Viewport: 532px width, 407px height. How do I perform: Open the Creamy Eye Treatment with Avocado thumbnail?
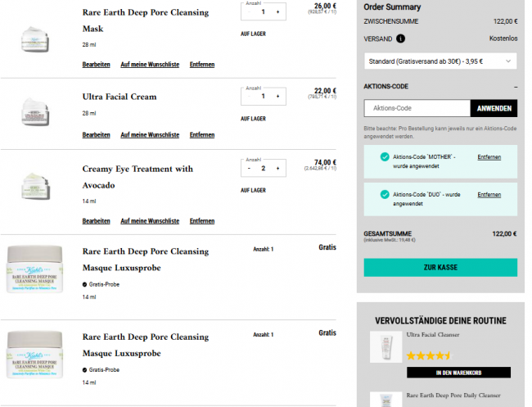click(35, 187)
